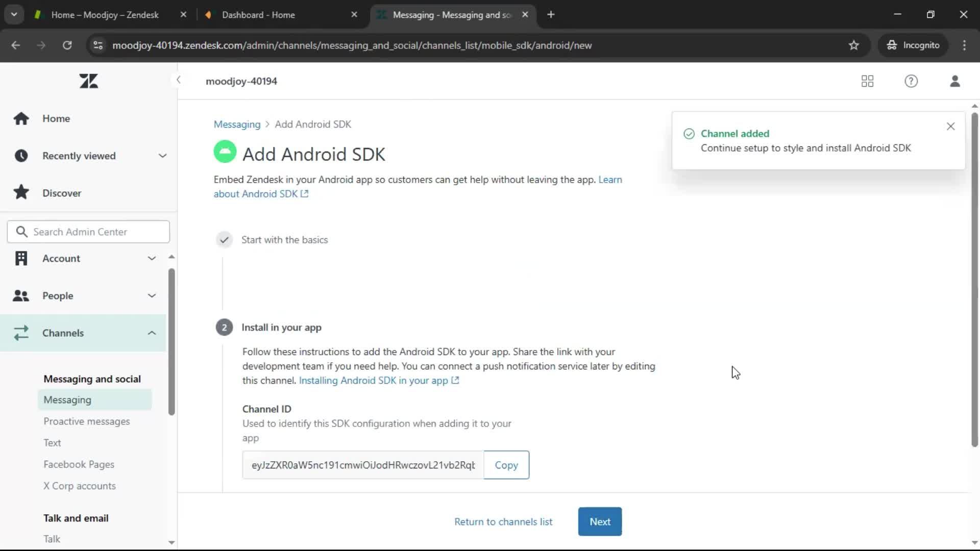Expand the Start with the basics step
This screenshot has height=551, width=980.
click(x=284, y=240)
